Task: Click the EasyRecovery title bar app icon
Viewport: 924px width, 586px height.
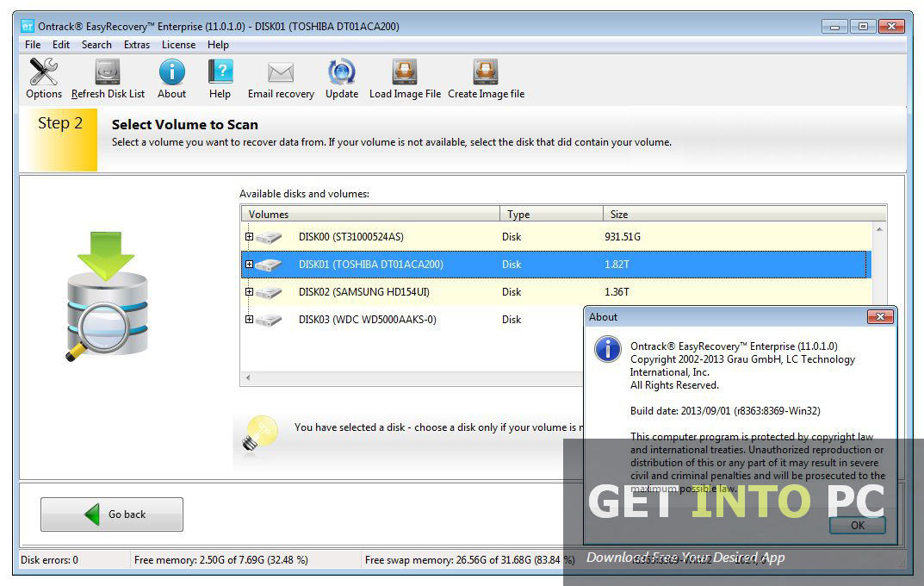Action: click(27, 26)
